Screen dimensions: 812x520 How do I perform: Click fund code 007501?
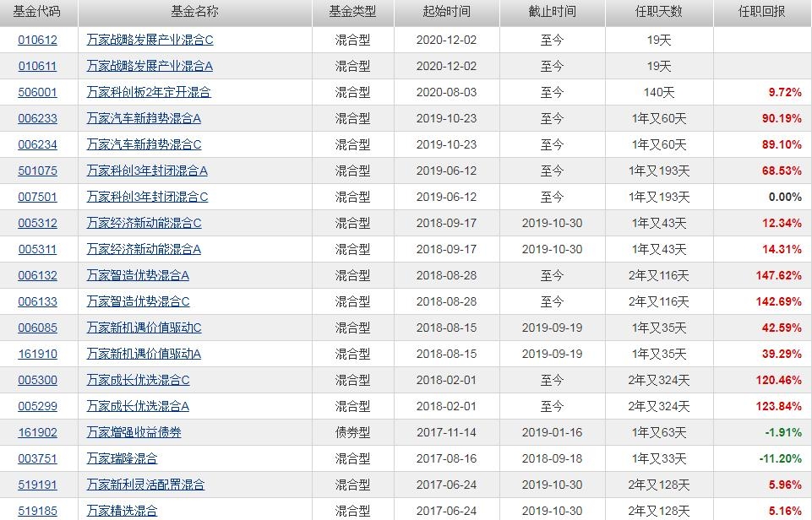click(37, 197)
